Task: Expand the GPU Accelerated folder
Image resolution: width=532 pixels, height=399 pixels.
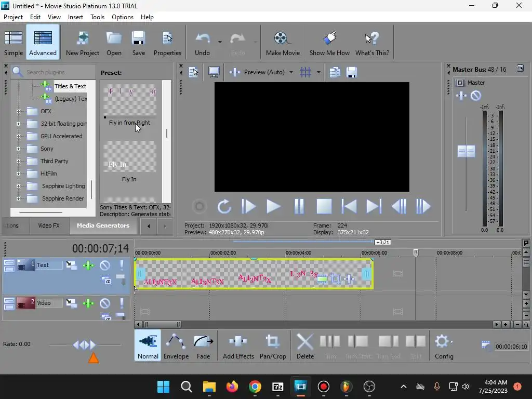Action: 18,137
